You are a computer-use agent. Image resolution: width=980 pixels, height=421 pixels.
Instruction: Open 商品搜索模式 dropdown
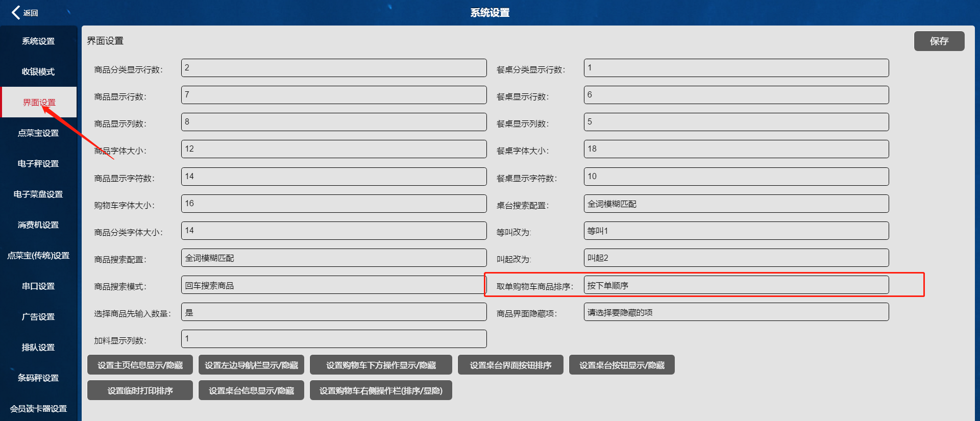[333, 285]
